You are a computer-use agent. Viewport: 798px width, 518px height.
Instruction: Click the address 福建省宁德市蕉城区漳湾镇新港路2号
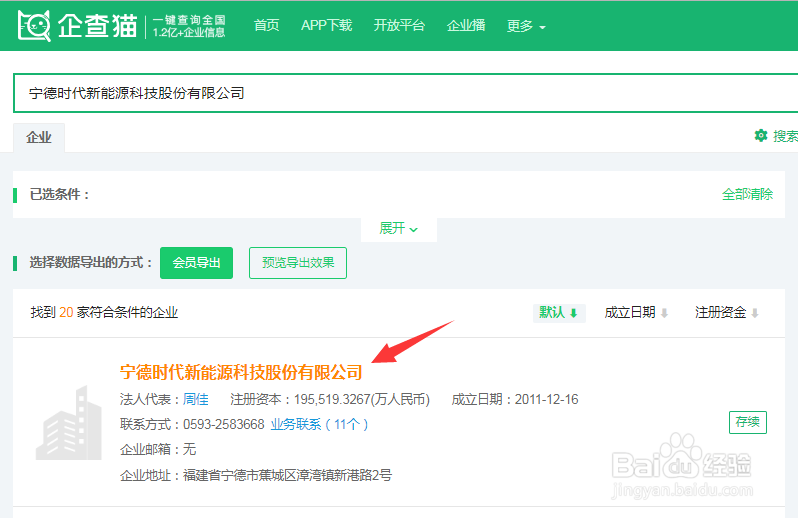coord(288,475)
